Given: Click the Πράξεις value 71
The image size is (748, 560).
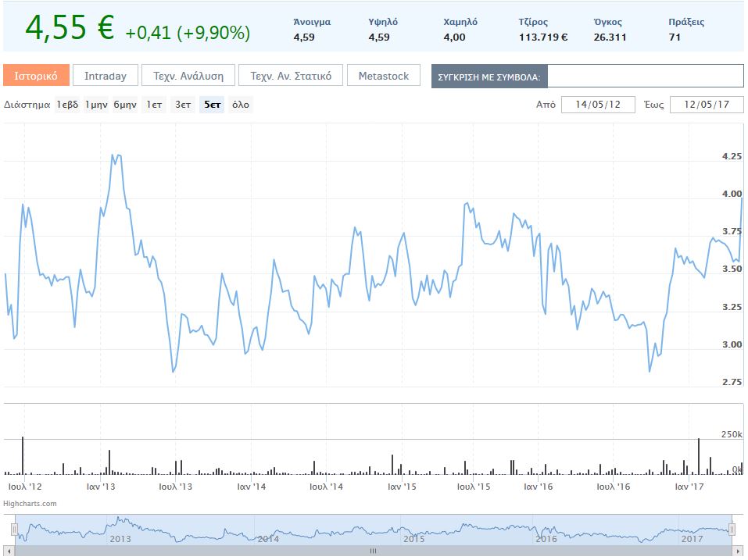Looking at the screenshot, I should coord(675,37).
